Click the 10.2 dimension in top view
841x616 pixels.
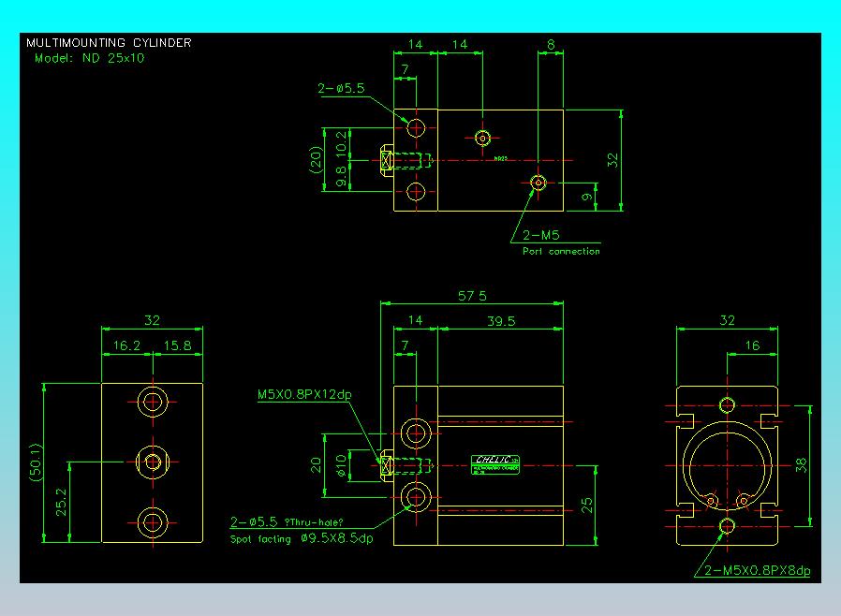point(341,144)
